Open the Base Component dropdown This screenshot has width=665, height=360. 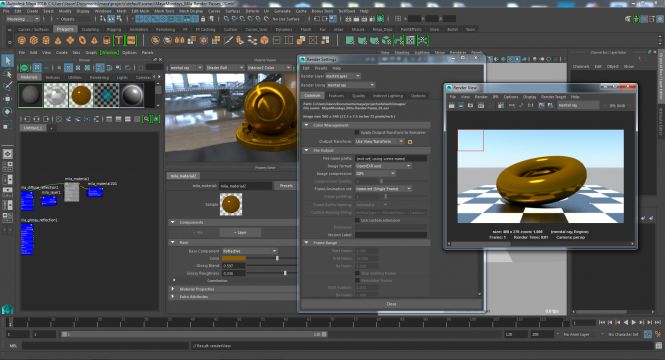tap(249, 251)
